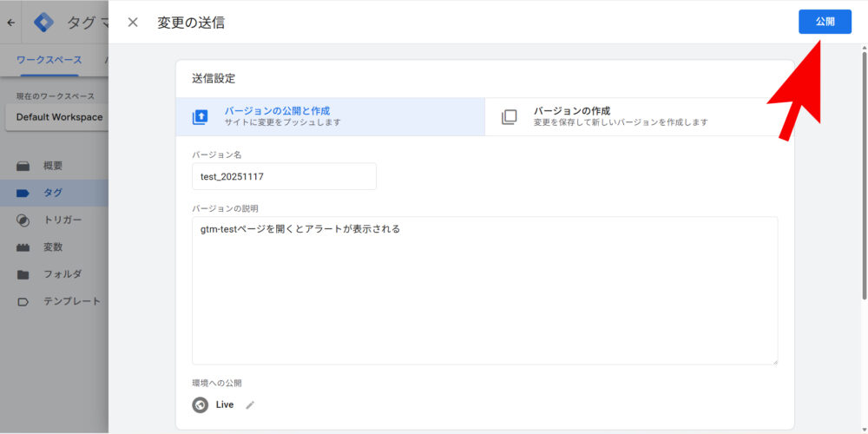Click the Live environment globe icon
The height and width of the screenshot is (434, 868).
(201, 404)
